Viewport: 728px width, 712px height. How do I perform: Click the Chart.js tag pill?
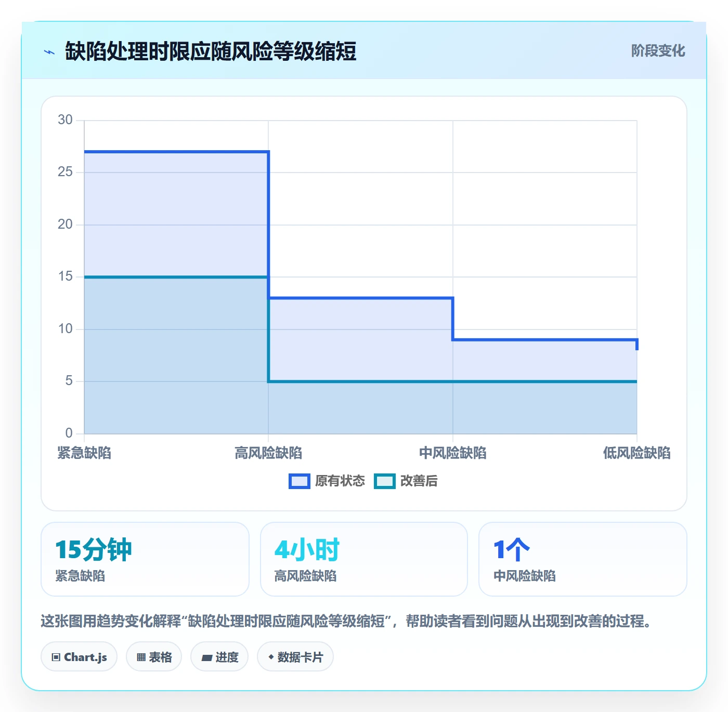(x=79, y=657)
